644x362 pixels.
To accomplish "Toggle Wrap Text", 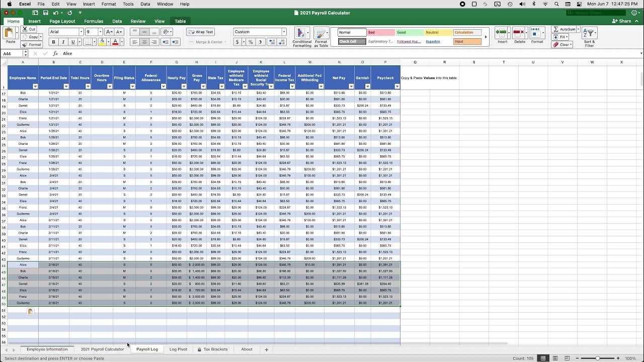I will (201, 32).
